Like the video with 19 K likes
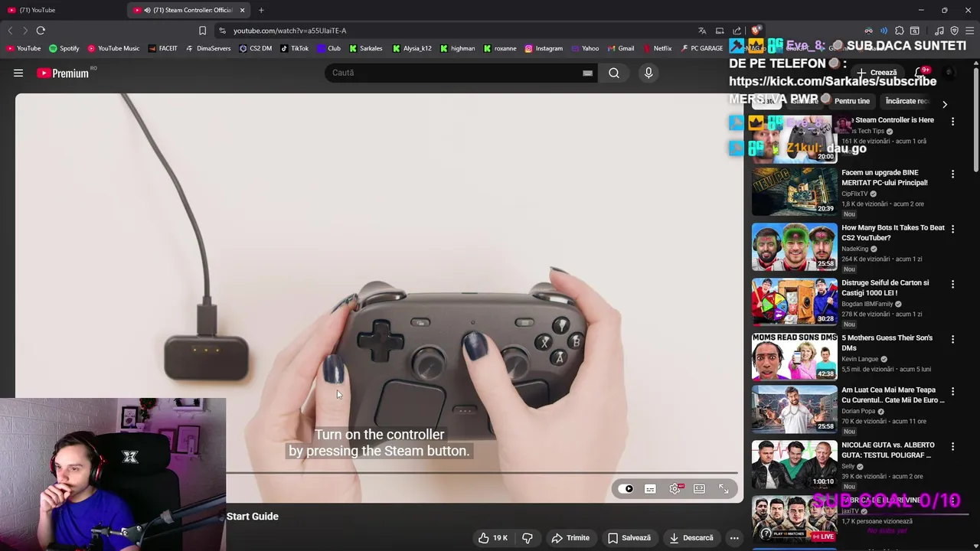 pos(492,538)
